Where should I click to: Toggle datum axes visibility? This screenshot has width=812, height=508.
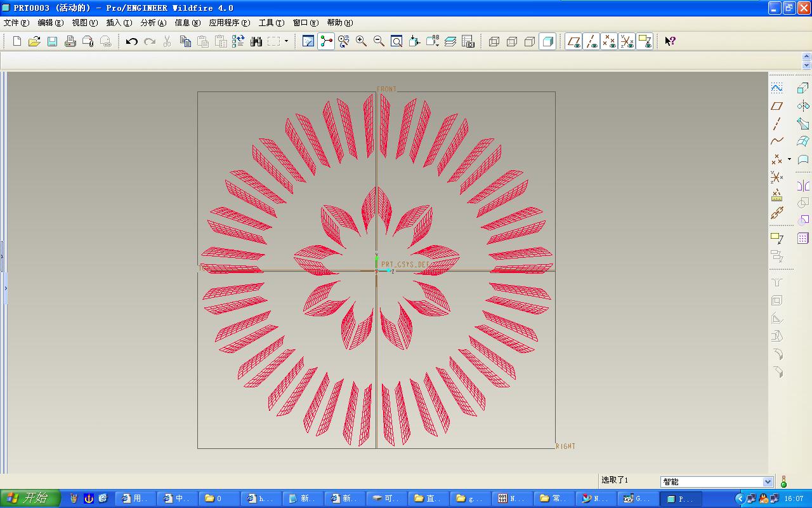tap(591, 41)
